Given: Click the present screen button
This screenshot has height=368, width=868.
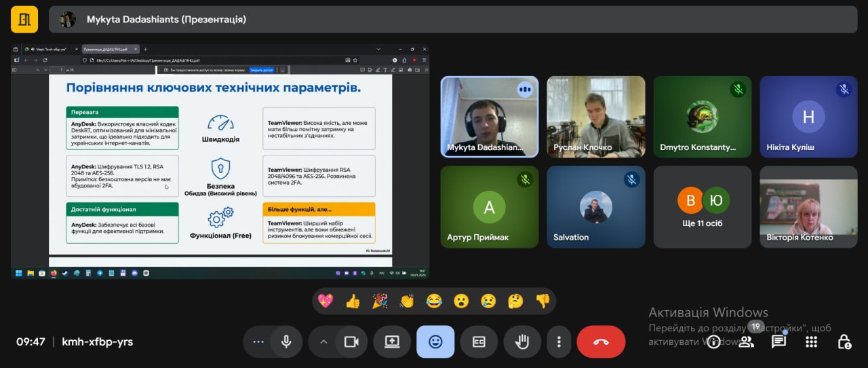Looking at the screenshot, I should (x=392, y=342).
